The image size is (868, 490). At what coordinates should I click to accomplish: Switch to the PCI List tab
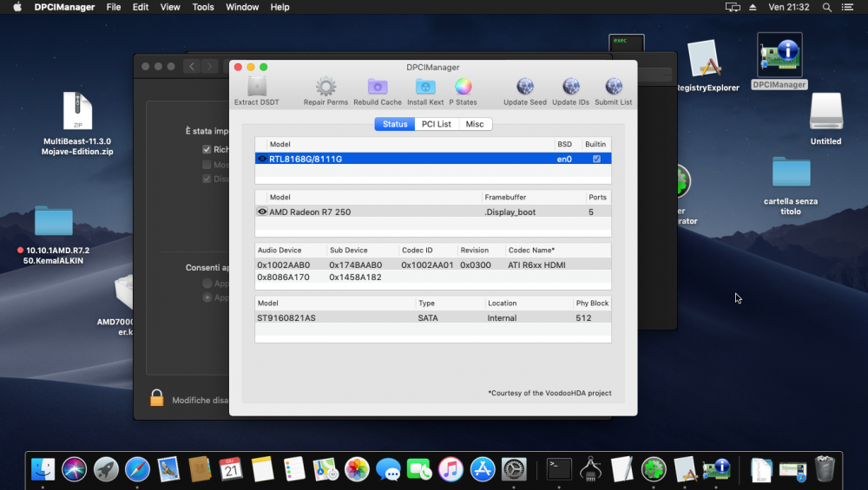coord(437,124)
